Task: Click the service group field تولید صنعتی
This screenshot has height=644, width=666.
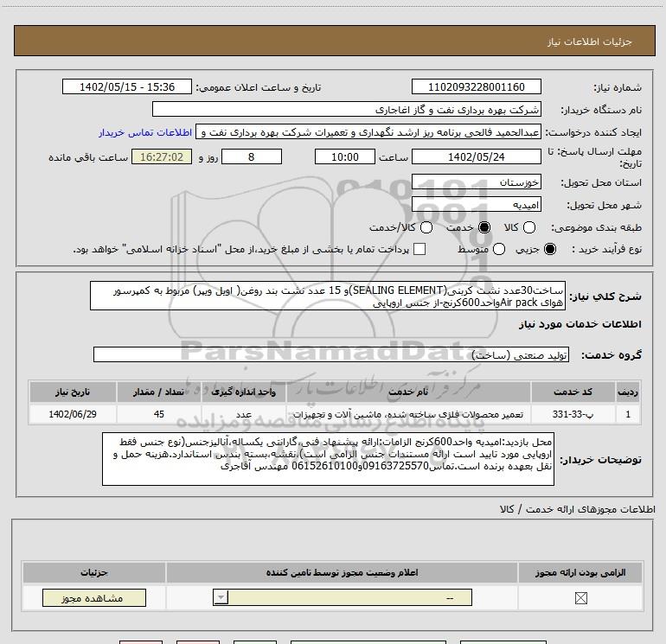Action: [x=331, y=354]
